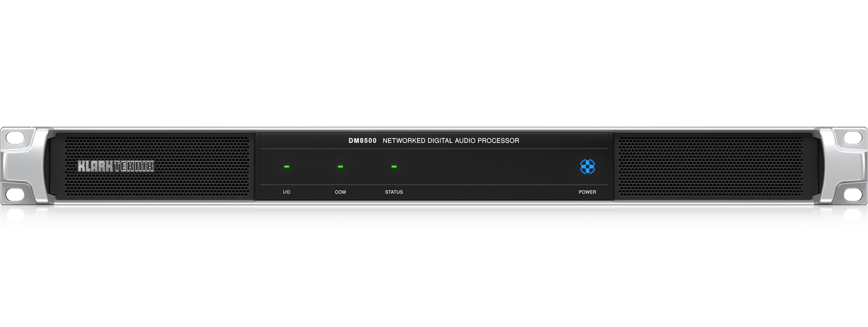Click the COM label text

340,192
